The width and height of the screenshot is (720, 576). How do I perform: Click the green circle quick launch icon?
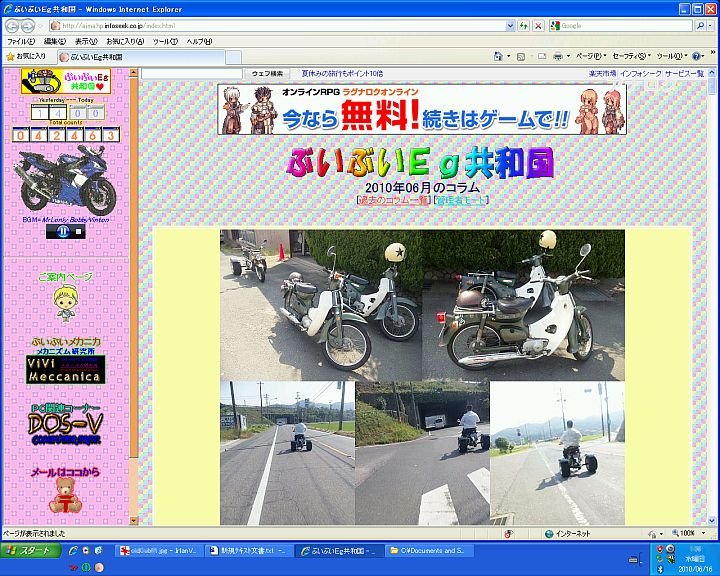coord(86,567)
